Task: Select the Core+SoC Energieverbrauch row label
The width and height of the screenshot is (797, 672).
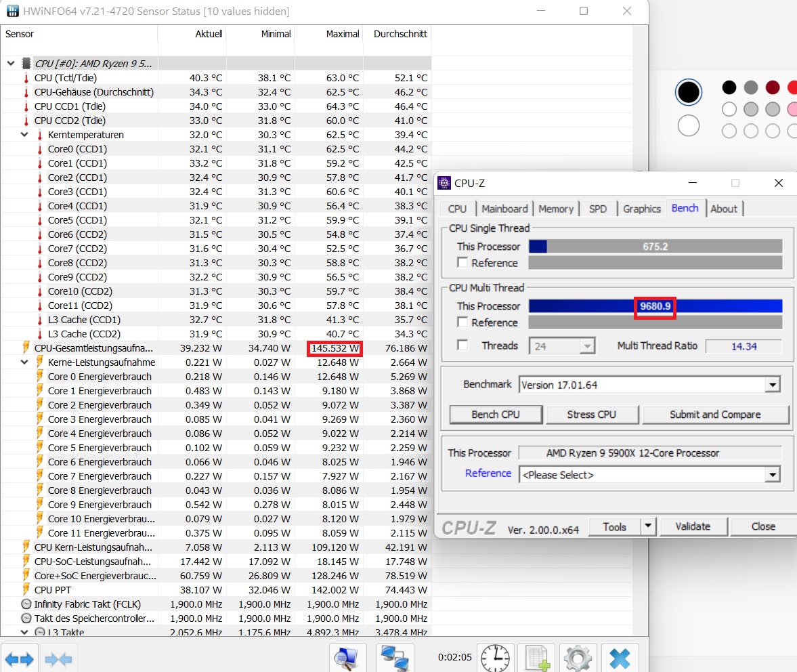Action: click(x=95, y=576)
